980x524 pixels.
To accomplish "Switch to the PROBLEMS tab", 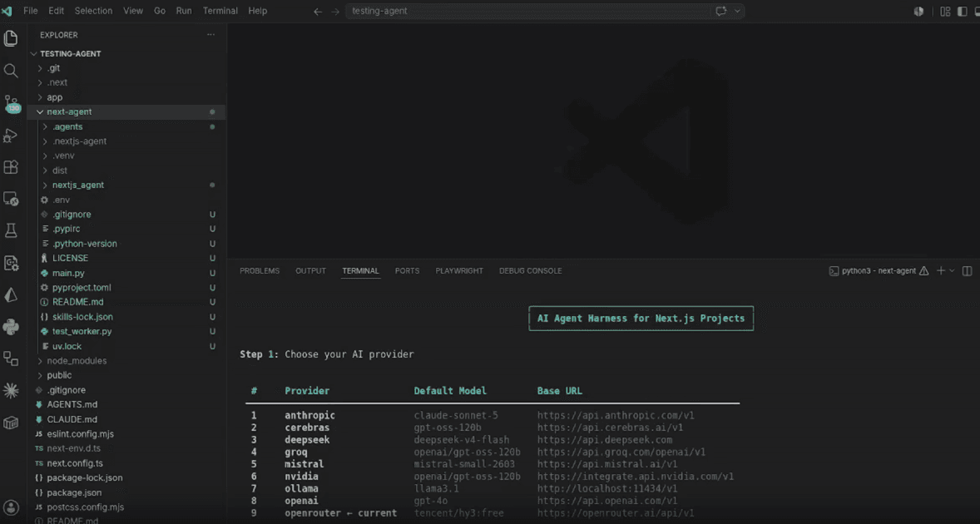I will pyautogui.click(x=260, y=271).
